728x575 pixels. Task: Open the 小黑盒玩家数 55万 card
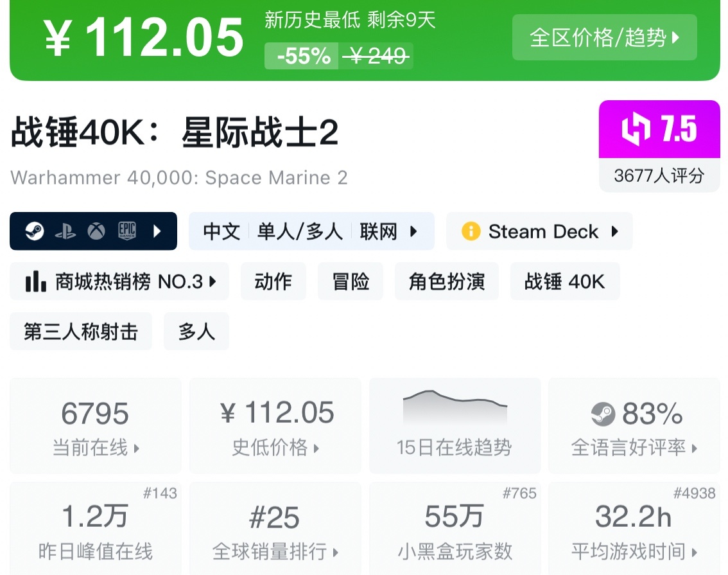click(x=455, y=529)
